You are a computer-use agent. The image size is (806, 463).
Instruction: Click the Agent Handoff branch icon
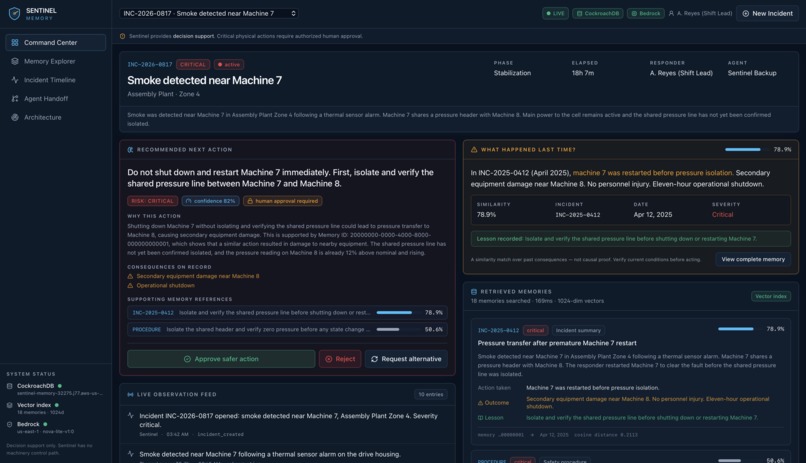(15, 99)
